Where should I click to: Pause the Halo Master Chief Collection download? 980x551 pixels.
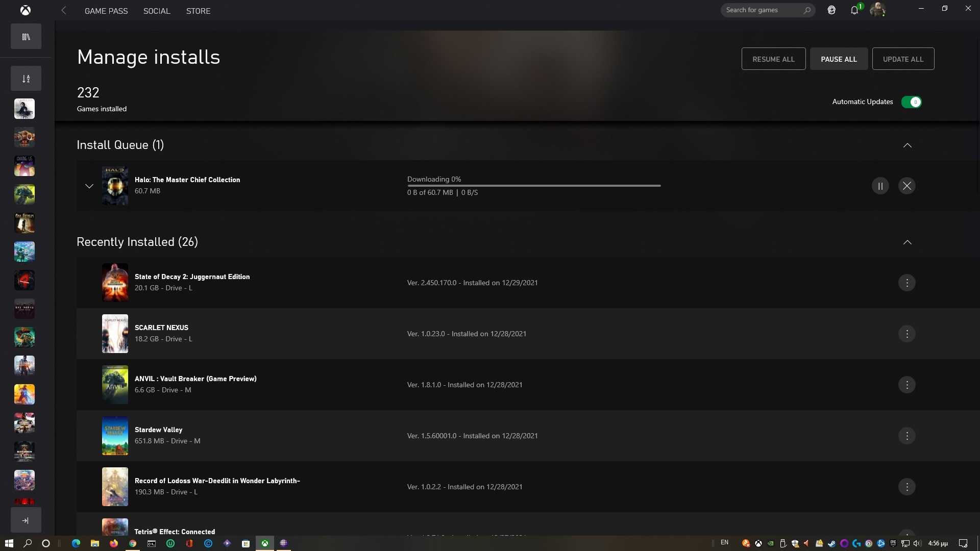(x=880, y=186)
